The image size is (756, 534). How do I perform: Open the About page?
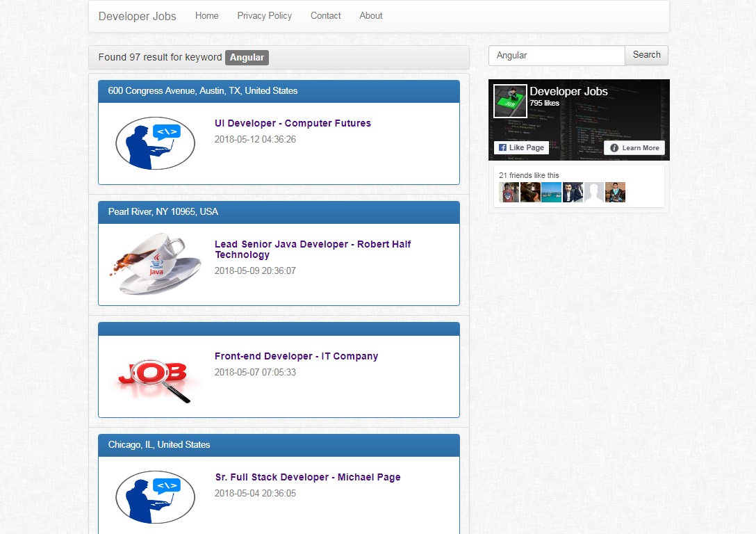click(371, 15)
